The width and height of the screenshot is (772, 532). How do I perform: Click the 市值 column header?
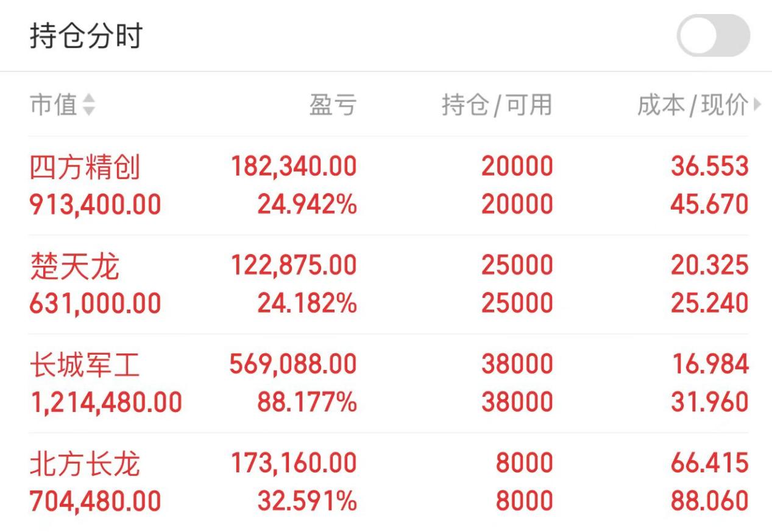[x=54, y=105]
